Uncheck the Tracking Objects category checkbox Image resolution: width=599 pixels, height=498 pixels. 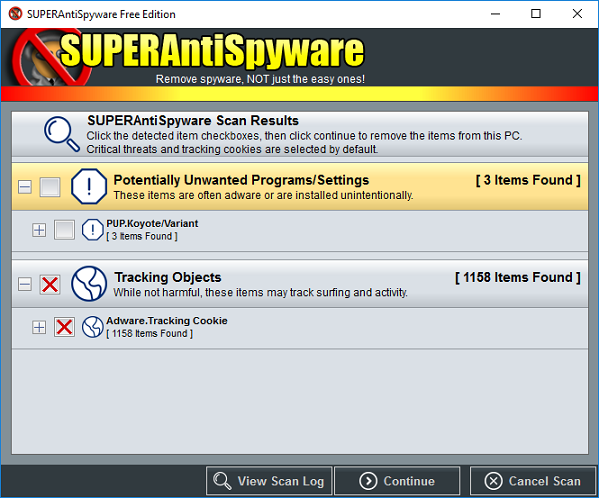coord(50,285)
